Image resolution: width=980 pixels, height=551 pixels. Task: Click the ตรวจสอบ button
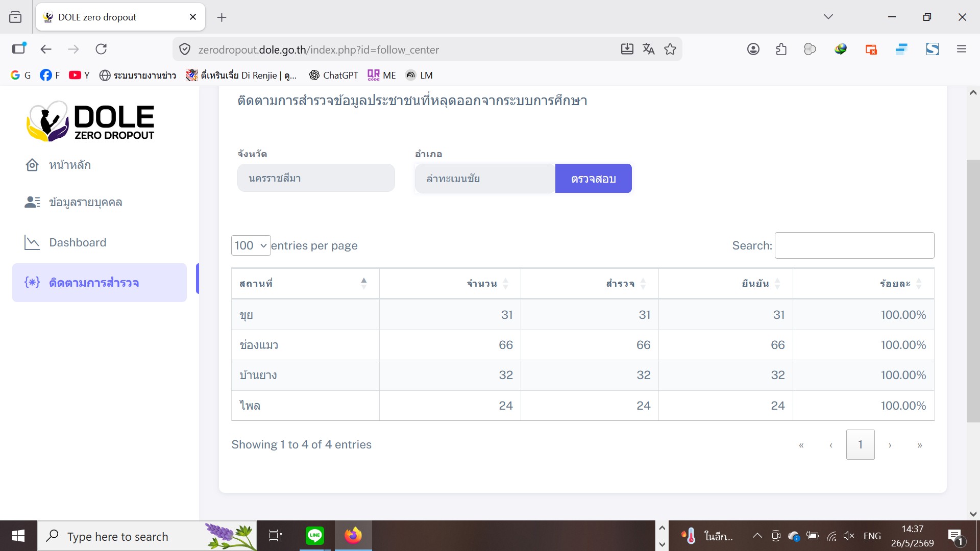tap(593, 179)
